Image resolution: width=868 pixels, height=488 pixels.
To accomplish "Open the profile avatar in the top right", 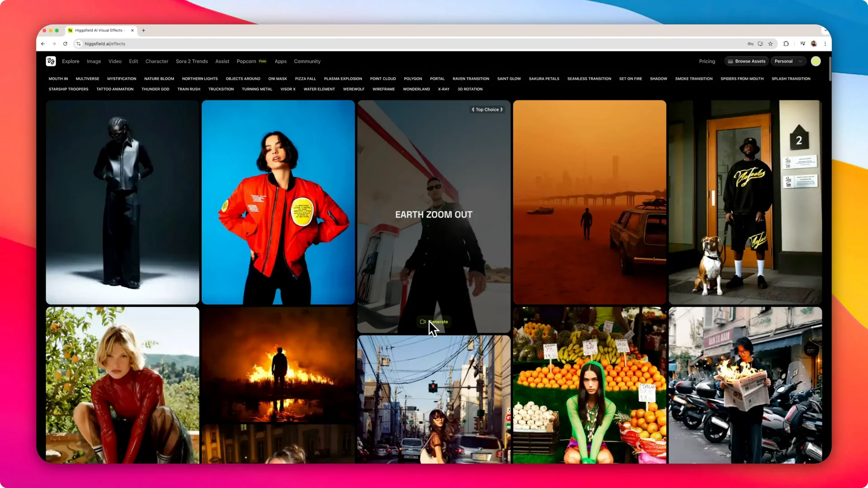I will click(816, 61).
